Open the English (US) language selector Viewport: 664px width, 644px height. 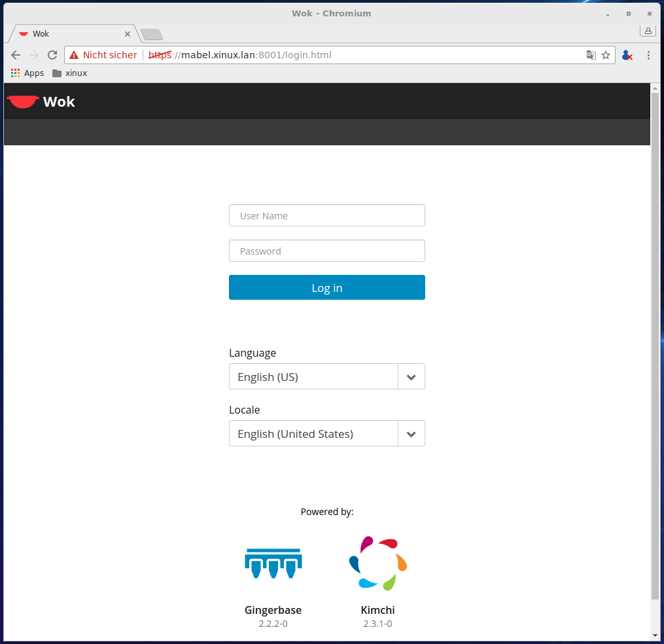(x=313, y=377)
